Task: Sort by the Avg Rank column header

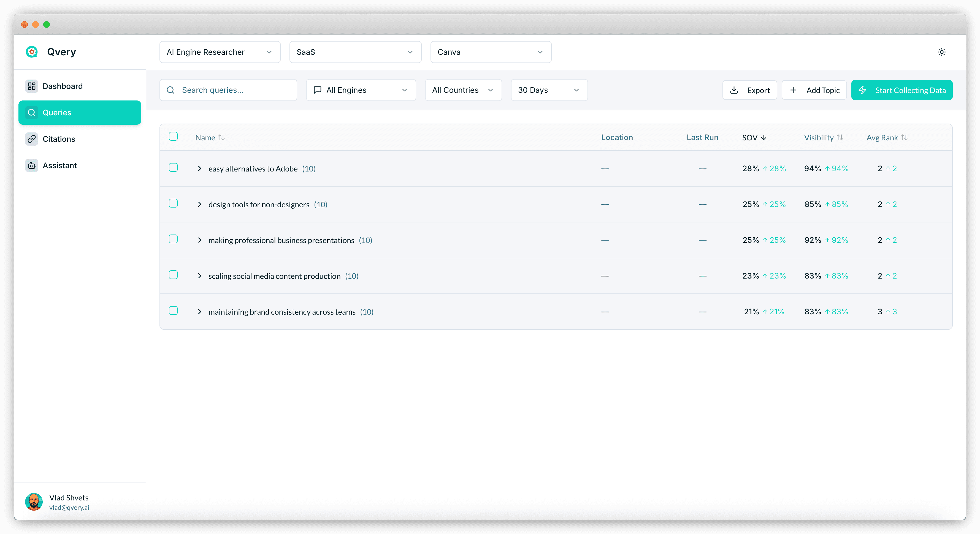Action: tap(887, 138)
